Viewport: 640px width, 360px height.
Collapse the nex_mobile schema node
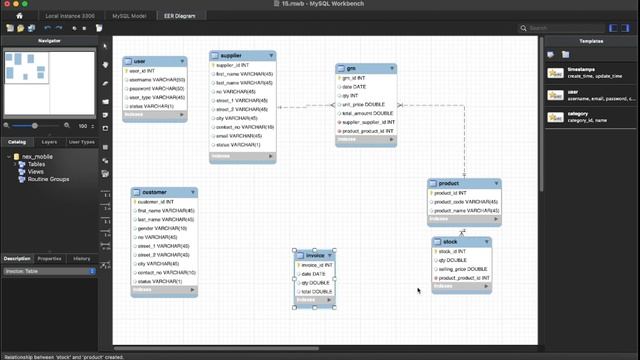coord(9,156)
